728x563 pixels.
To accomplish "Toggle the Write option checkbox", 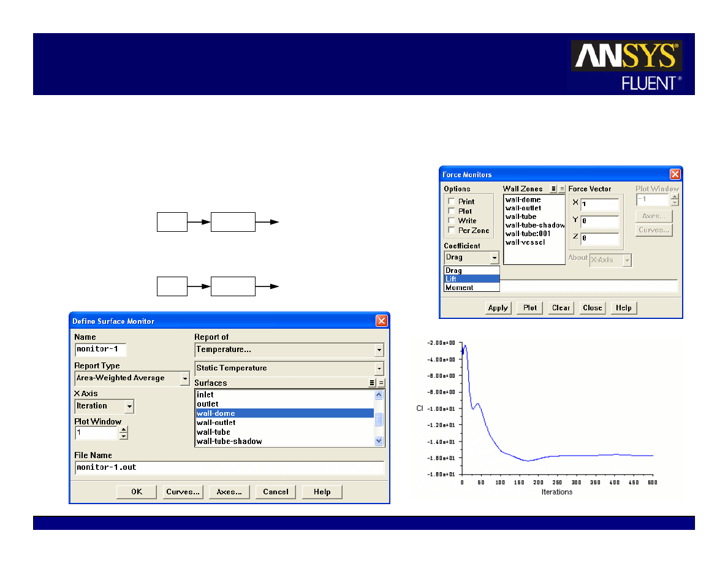I will (x=452, y=221).
